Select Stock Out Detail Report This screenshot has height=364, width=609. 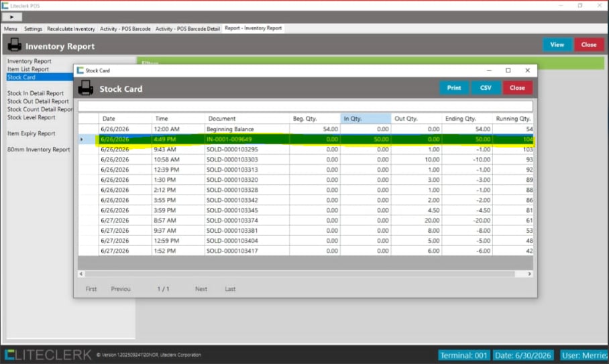click(38, 101)
